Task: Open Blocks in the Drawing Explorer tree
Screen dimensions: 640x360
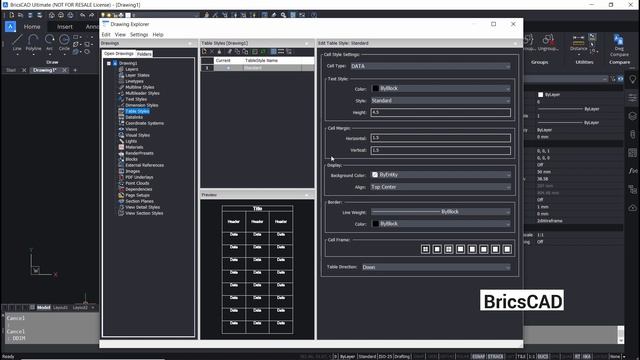Action: 131,159
